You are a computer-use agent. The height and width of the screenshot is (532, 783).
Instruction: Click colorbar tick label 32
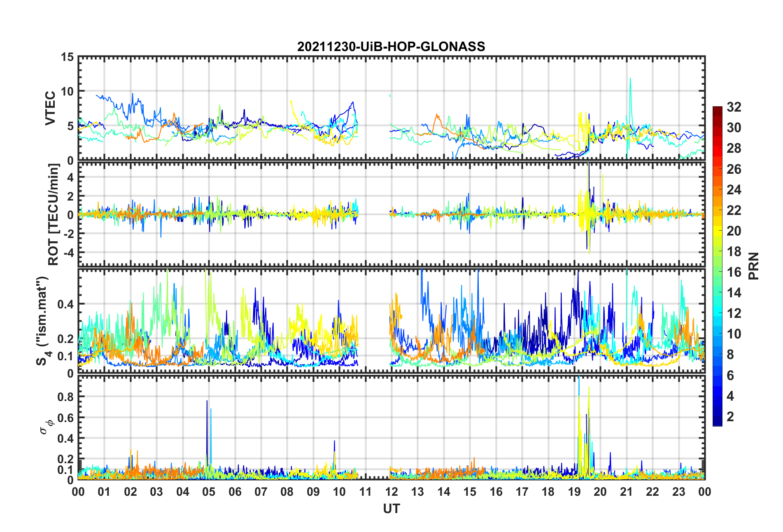734,107
